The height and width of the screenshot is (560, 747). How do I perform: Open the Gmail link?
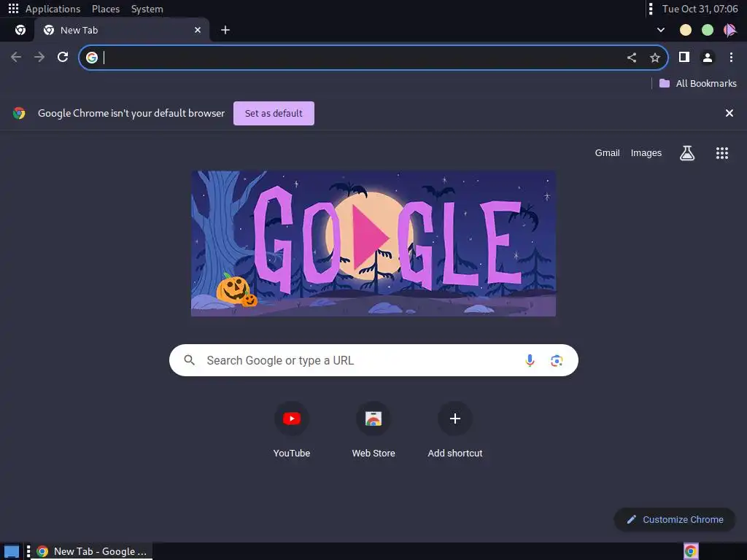tap(608, 153)
